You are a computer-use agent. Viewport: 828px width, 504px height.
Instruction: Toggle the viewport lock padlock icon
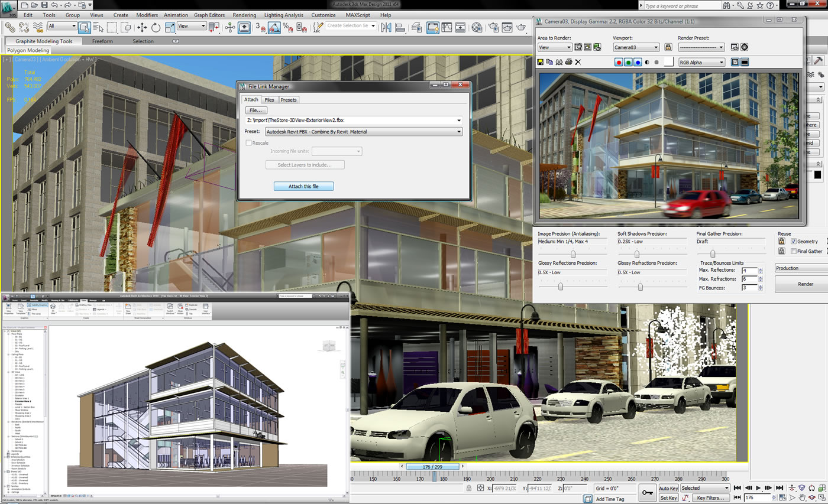668,47
